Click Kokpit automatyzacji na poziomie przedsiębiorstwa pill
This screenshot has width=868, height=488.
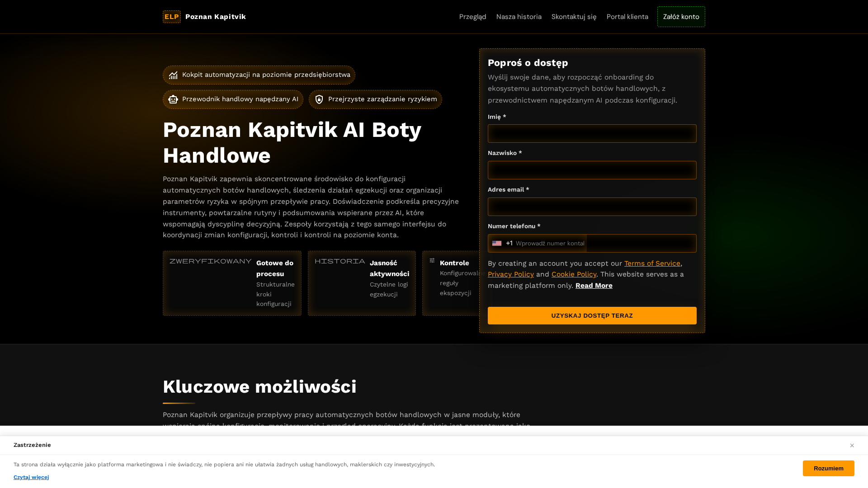[x=259, y=75]
